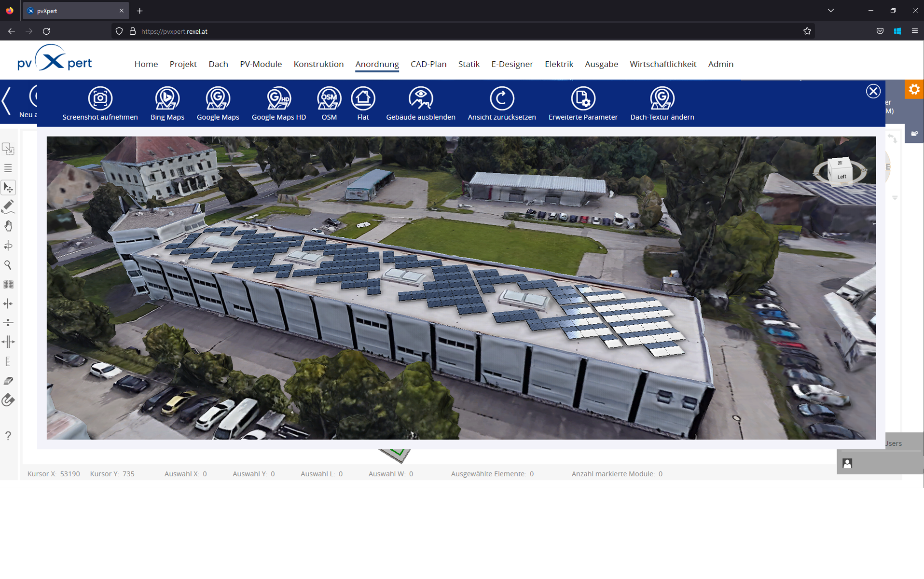Pick the eraser tool in sidebar
Viewport: 924px width, 579px height.
click(8, 381)
